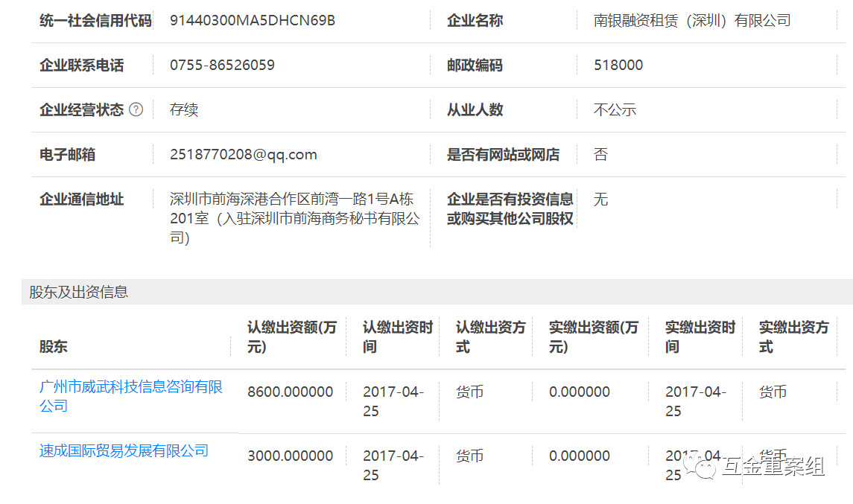This screenshot has height=504, width=853.
Task: Click the 电子邮箱 label
Action: point(68,154)
